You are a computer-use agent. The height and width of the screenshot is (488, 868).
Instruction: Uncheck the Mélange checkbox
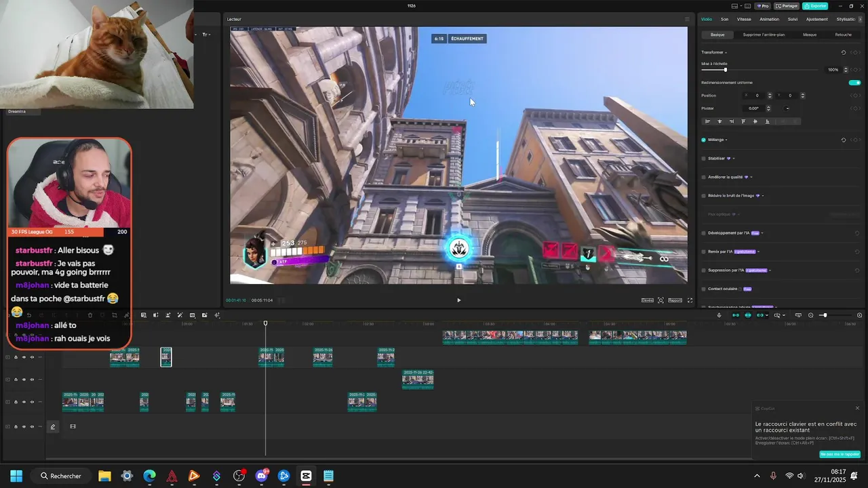click(704, 140)
